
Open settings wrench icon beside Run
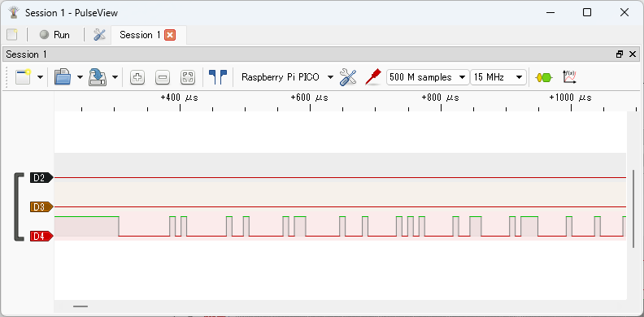[x=99, y=35]
